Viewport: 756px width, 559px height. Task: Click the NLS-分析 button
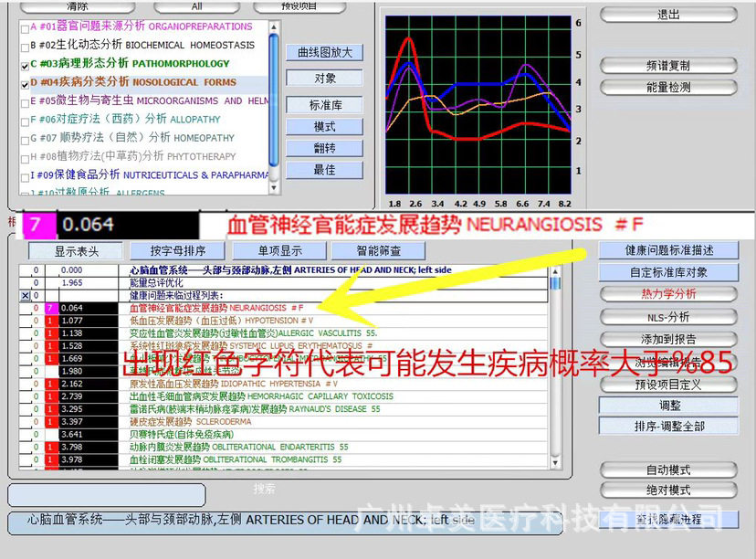[668, 317]
